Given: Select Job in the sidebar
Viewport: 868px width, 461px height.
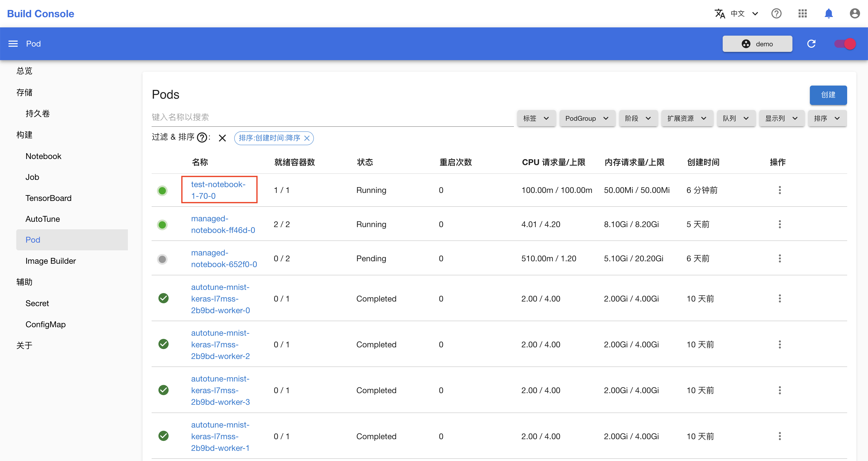Looking at the screenshot, I should [x=32, y=177].
